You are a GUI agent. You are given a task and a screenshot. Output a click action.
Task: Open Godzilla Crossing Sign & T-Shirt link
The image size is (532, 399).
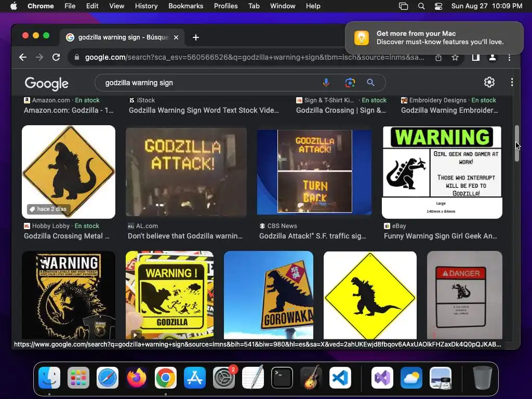pos(341,110)
